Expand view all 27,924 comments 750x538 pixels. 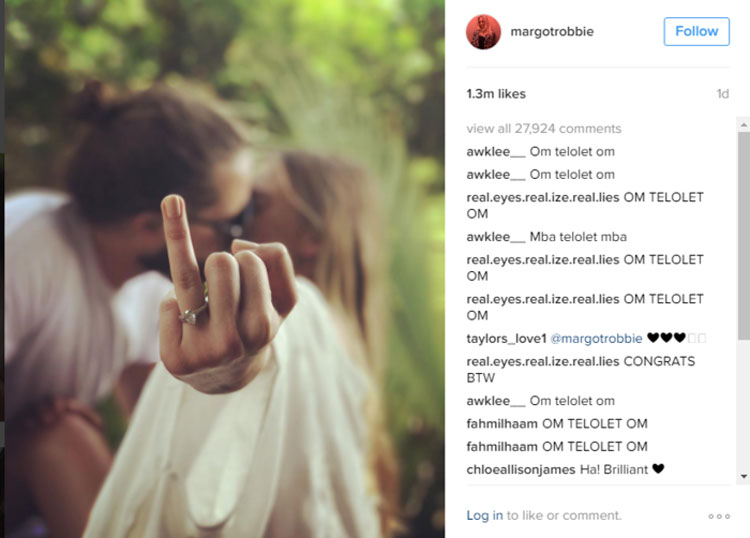(544, 129)
